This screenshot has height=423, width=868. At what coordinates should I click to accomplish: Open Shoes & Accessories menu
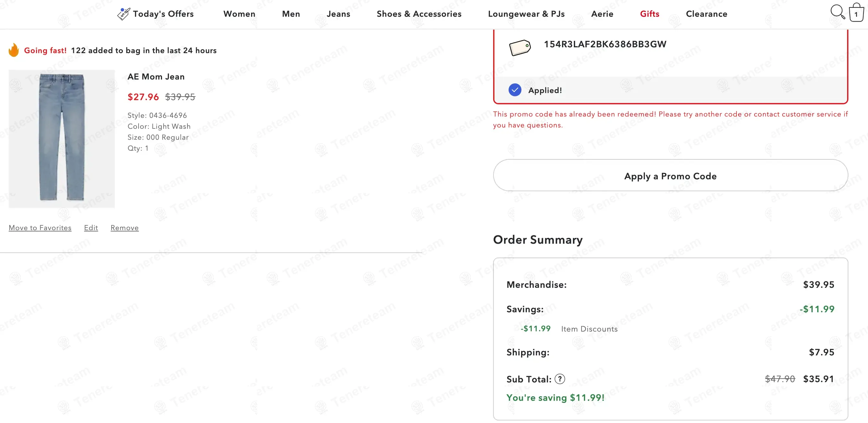coord(419,14)
